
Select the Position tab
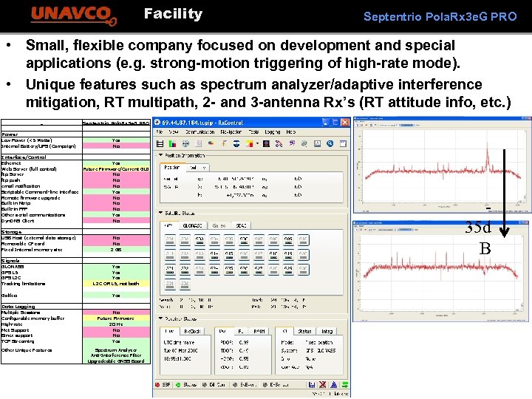172,168
